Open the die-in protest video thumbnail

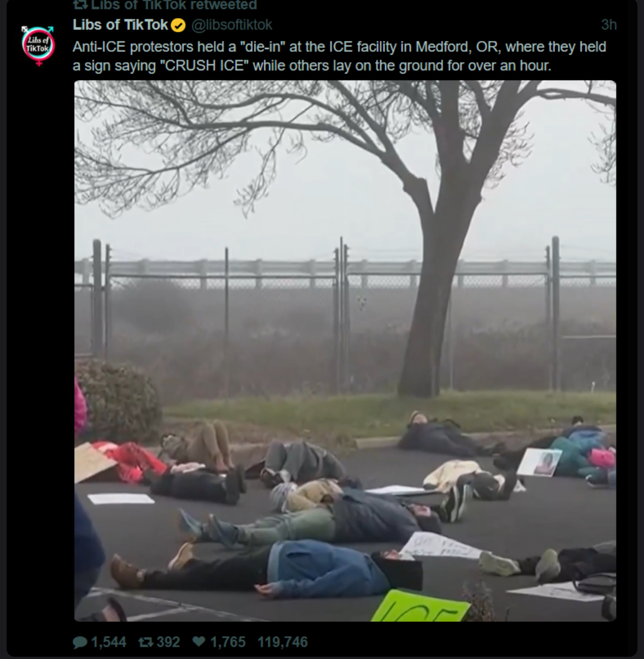pos(345,351)
